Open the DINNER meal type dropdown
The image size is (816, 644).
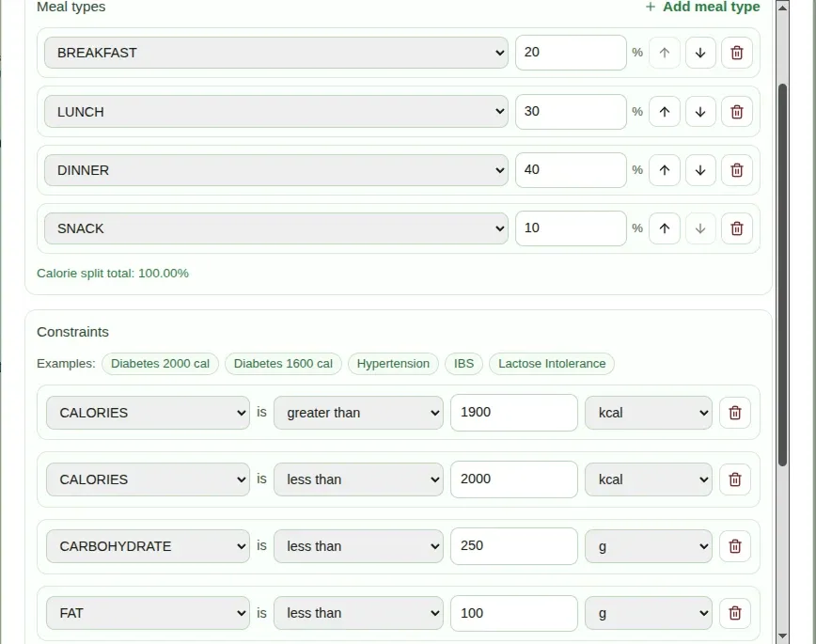click(276, 170)
